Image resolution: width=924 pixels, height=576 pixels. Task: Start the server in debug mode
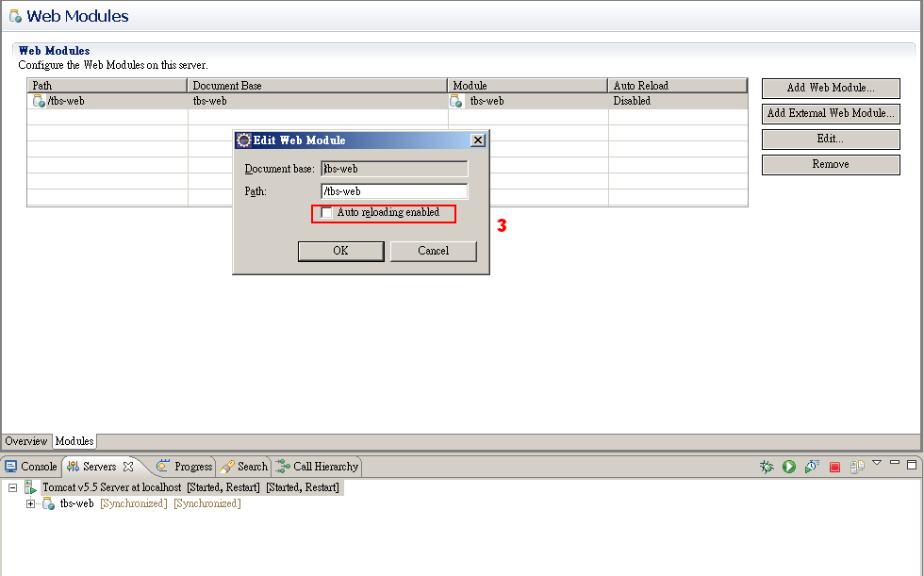(x=766, y=467)
